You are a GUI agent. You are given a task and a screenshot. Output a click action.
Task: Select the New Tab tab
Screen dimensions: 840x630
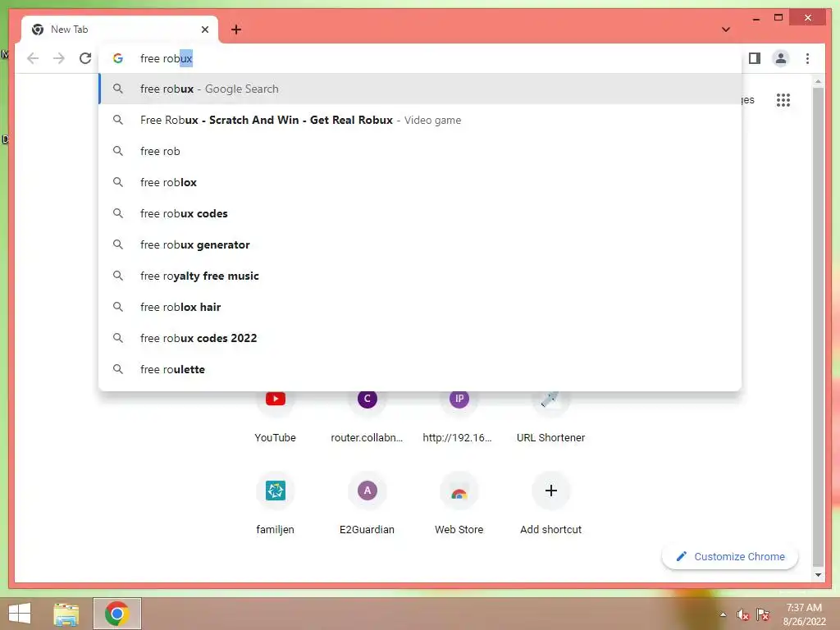tap(120, 30)
